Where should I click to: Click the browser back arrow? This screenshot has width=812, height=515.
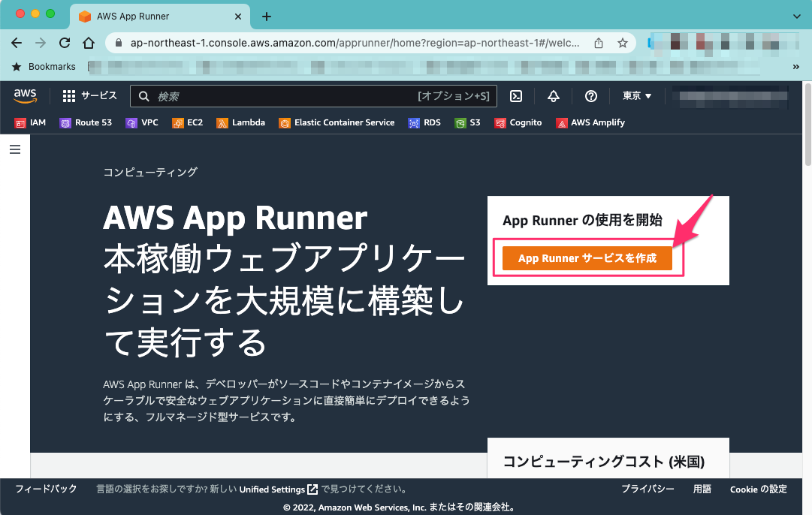pyautogui.click(x=17, y=43)
